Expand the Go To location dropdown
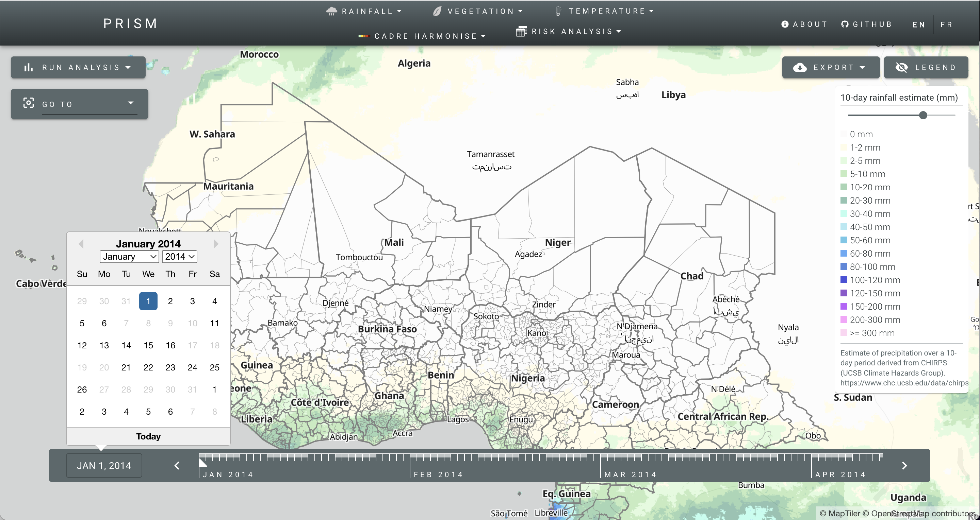This screenshot has height=520, width=980. pos(130,103)
